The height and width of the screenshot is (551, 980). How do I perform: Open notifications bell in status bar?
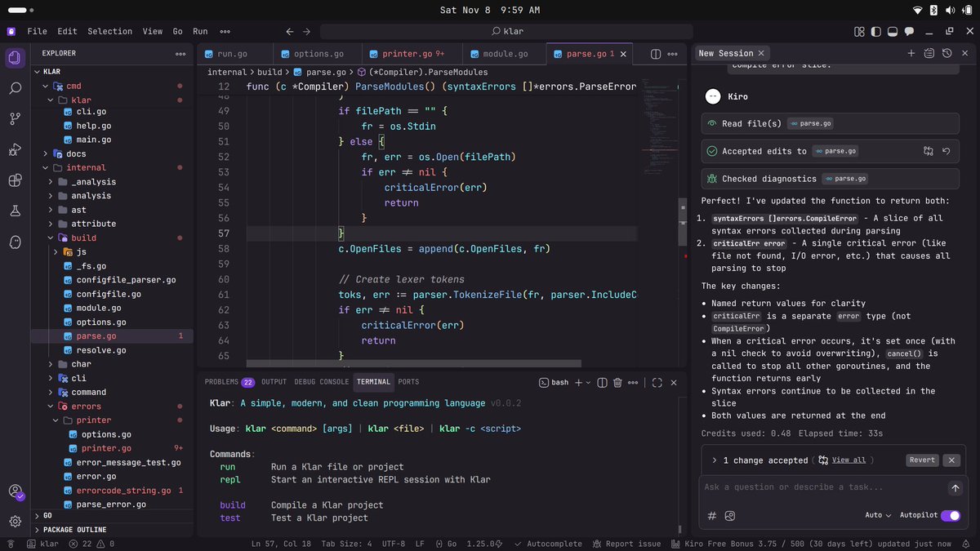(x=965, y=544)
